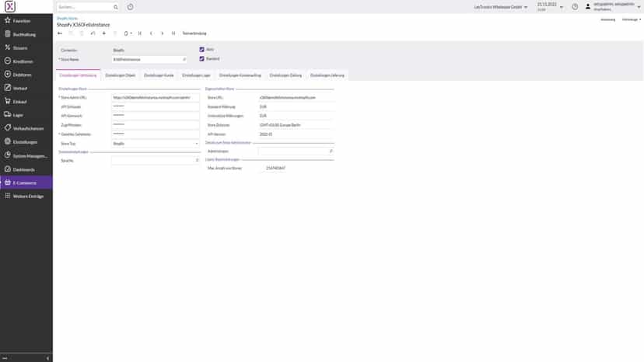Click the Store URL value
This screenshot has height=362, width=644.
(288, 98)
